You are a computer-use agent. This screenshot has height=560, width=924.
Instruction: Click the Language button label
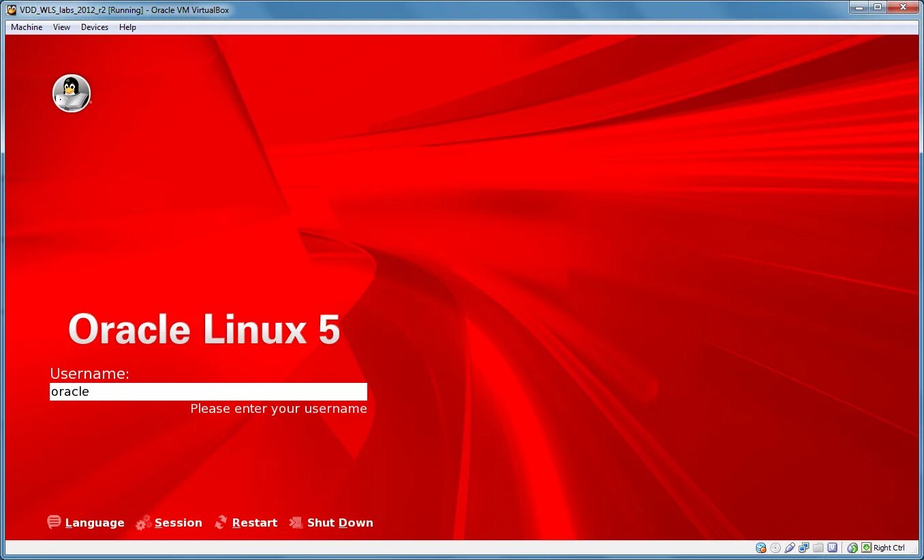click(95, 523)
